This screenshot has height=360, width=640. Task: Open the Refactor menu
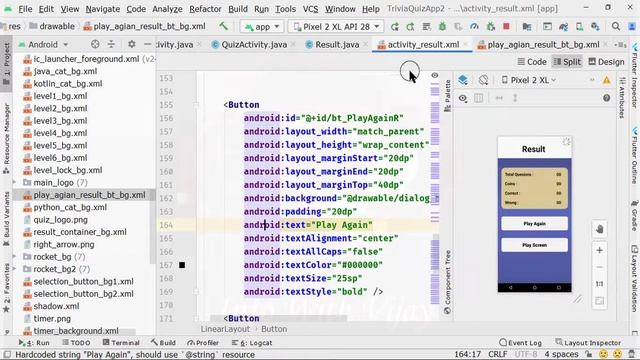point(205,9)
